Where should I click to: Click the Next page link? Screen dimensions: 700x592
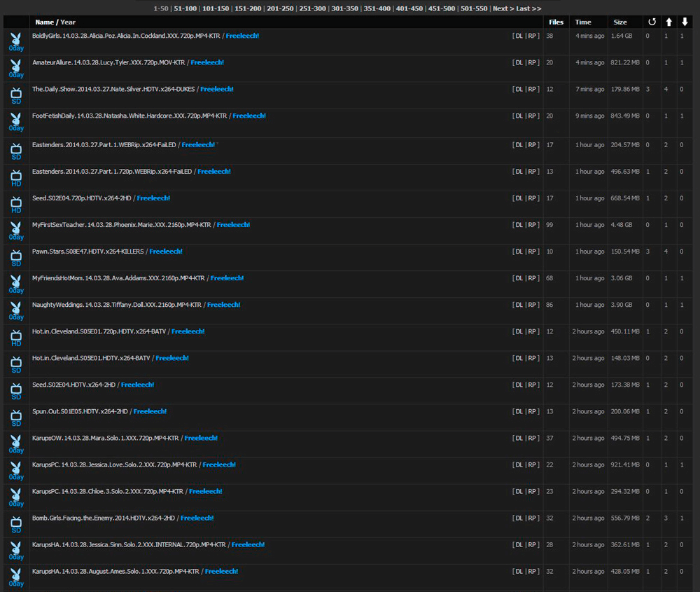[x=503, y=8]
